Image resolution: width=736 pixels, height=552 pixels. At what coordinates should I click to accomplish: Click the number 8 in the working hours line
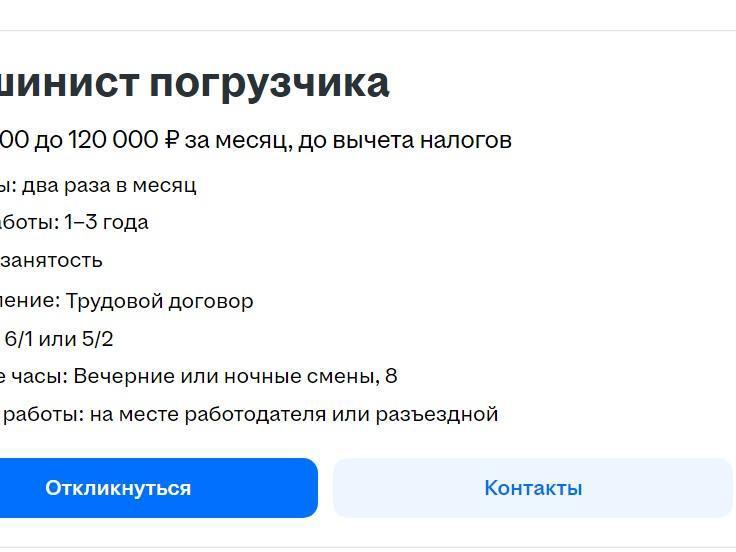click(391, 376)
